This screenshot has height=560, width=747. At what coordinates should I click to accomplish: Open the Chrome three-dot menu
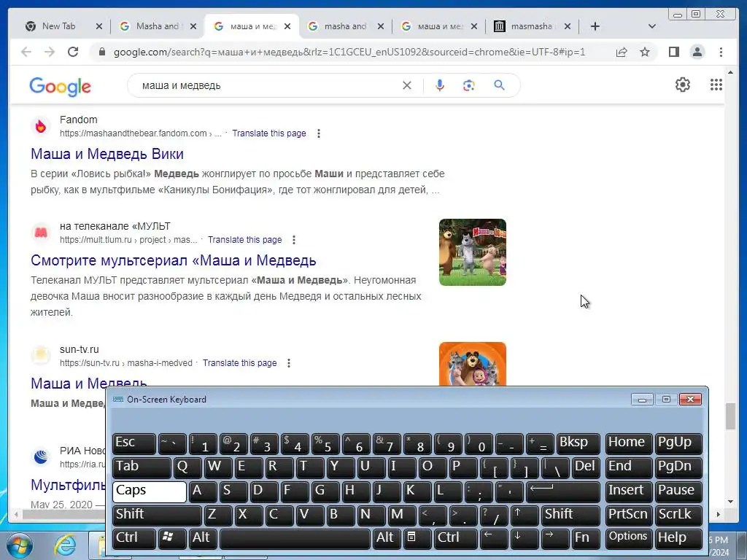721,52
